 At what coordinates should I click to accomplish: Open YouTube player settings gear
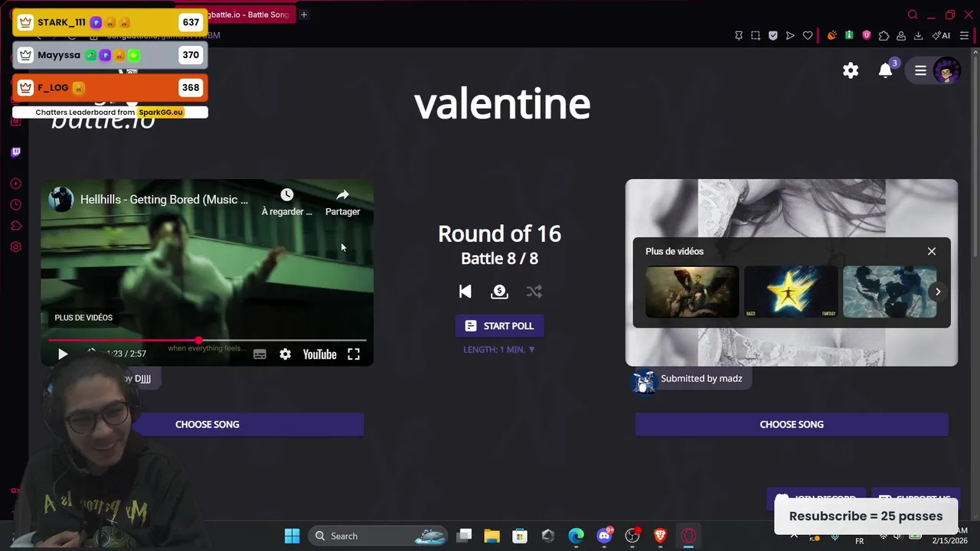click(285, 354)
